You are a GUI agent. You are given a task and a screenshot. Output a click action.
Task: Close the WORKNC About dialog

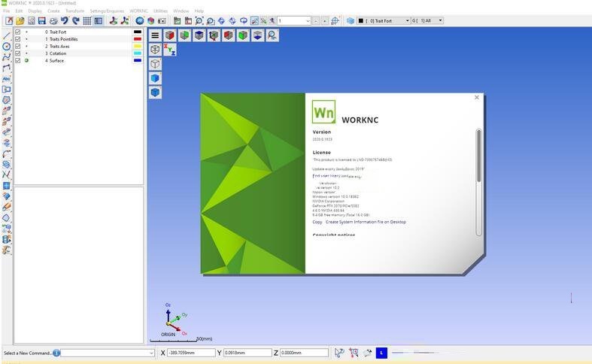[x=476, y=98]
